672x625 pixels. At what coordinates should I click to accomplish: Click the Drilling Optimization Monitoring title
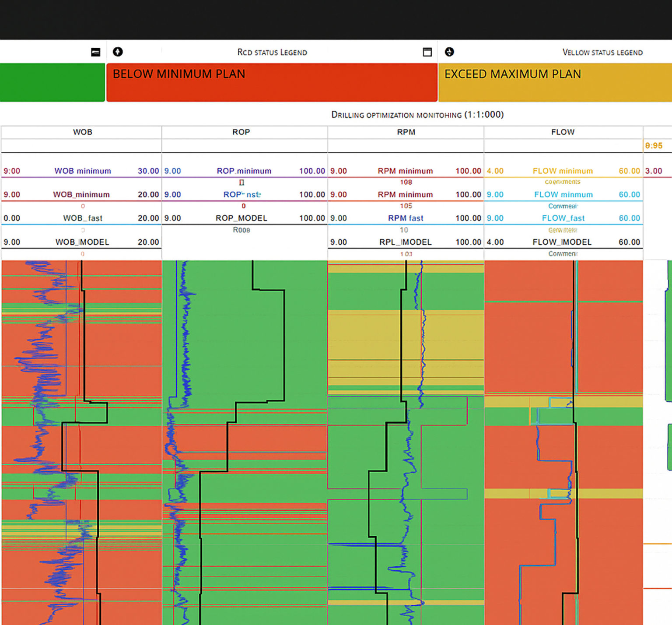(x=417, y=115)
